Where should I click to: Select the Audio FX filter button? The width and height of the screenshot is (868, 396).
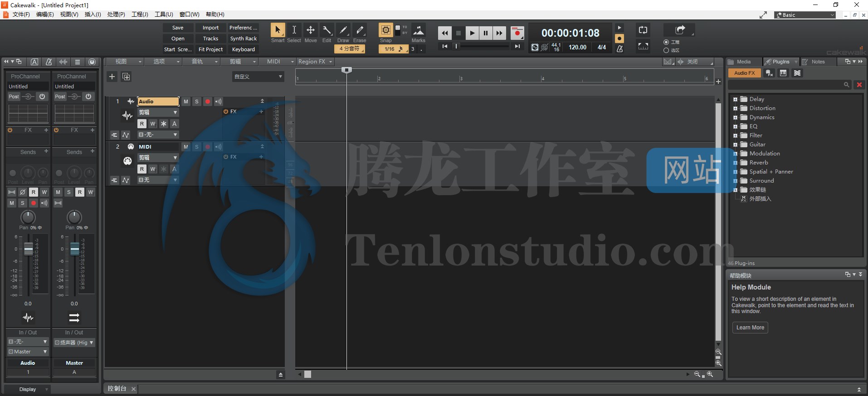[x=745, y=73]
